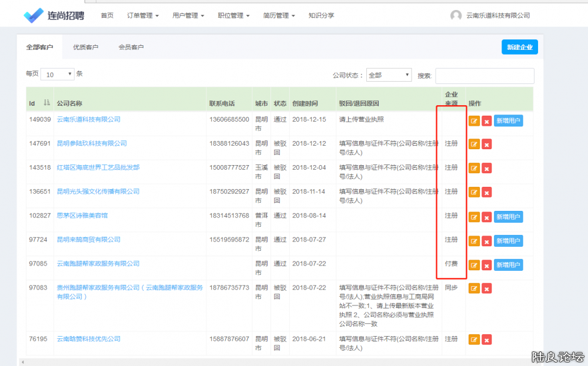Click the edit icon for 红塔区海底世界工艺品批发部
The height and width of the screenshot is (366, 588).
coord(474,168)
